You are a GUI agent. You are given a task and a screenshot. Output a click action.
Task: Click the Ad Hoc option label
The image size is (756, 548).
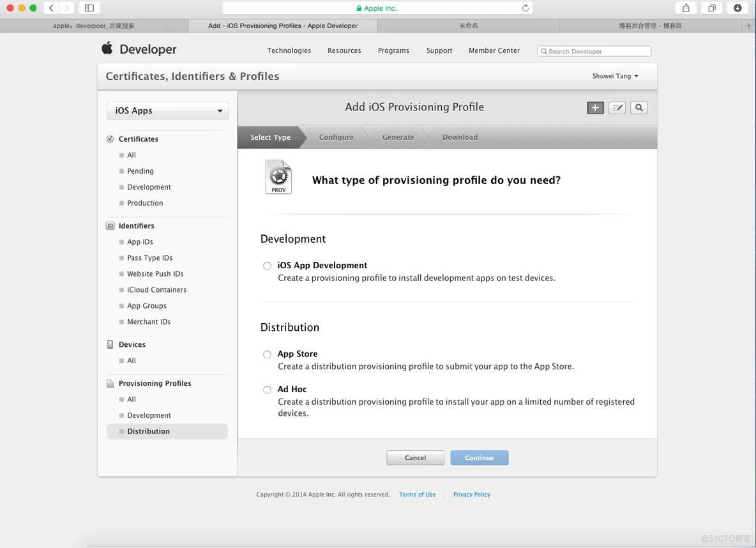(292, 390)
